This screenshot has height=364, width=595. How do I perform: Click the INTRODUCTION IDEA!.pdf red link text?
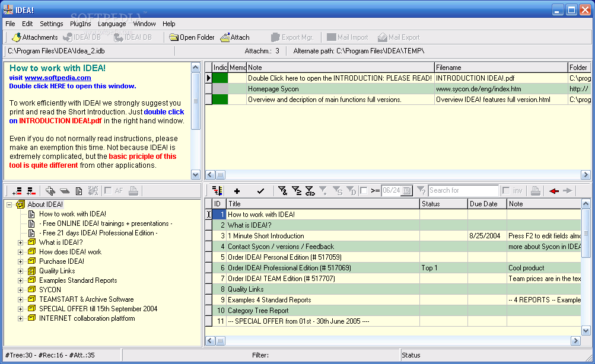coord(61,121)
